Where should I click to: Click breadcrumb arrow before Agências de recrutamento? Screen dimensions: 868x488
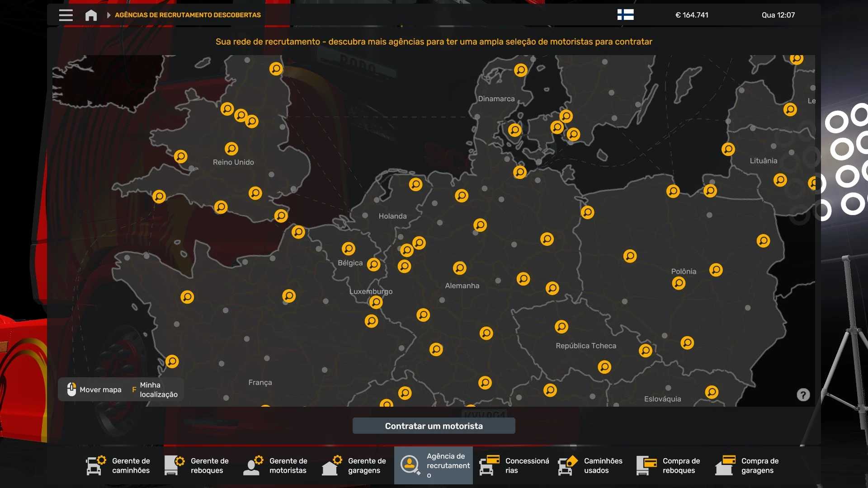[108, 15]
